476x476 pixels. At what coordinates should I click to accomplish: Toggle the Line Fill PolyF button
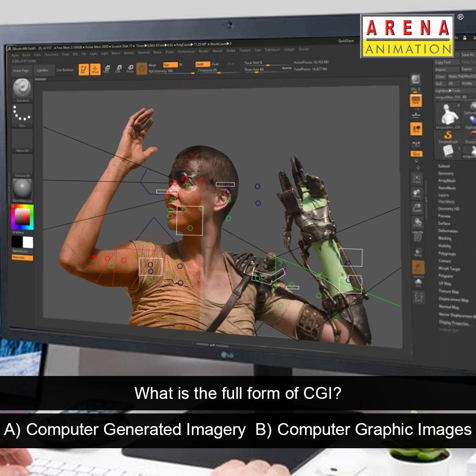point(418,237)
